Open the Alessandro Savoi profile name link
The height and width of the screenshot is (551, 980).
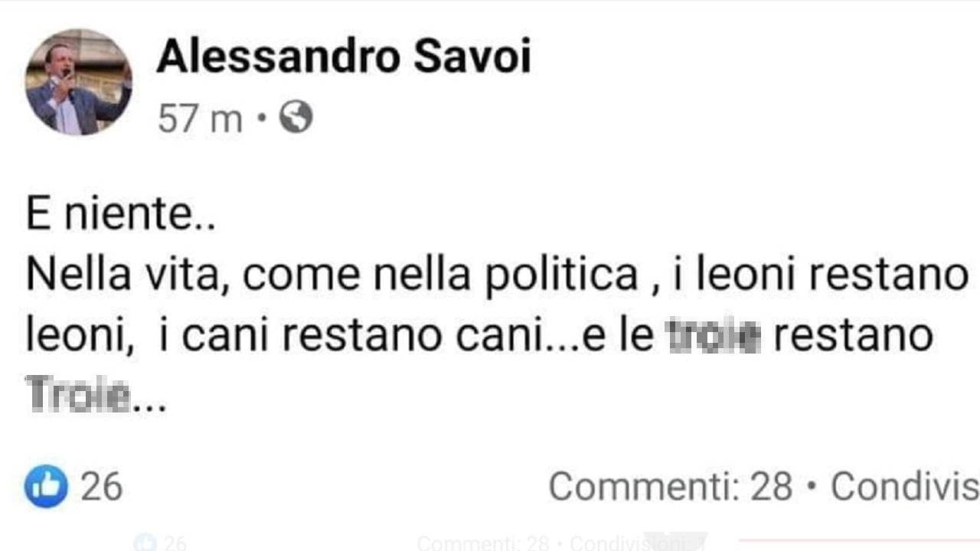point(343,57)
